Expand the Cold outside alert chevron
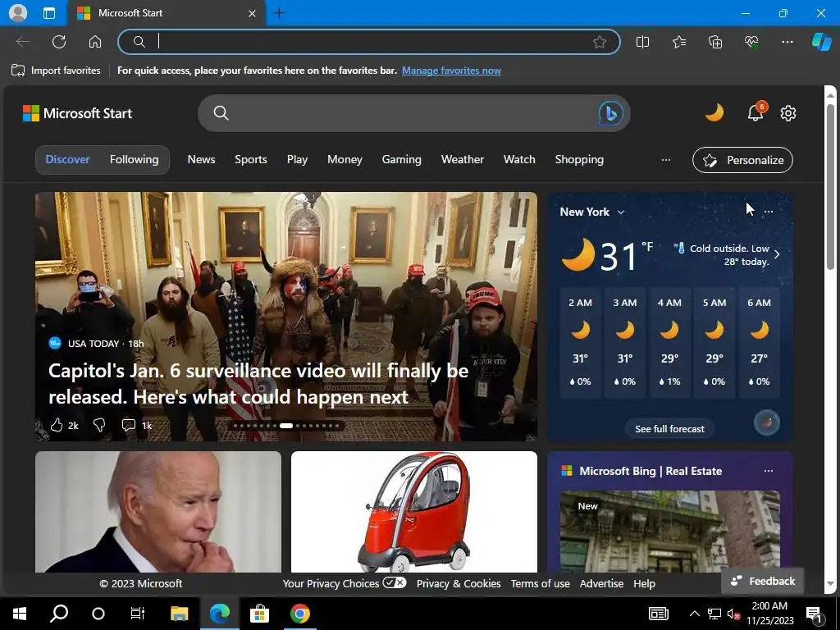Image resolution: width=840 pixels, height=630 pixels. coord(777,254)
